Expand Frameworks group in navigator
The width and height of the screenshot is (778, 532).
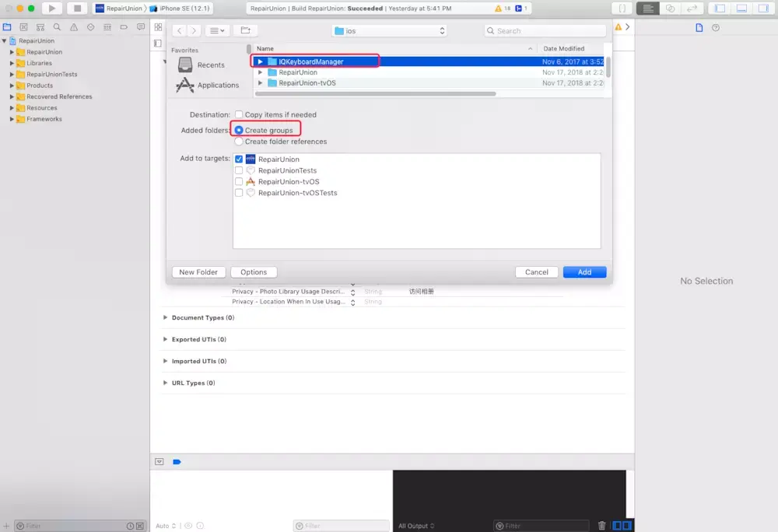coord(12,119)
